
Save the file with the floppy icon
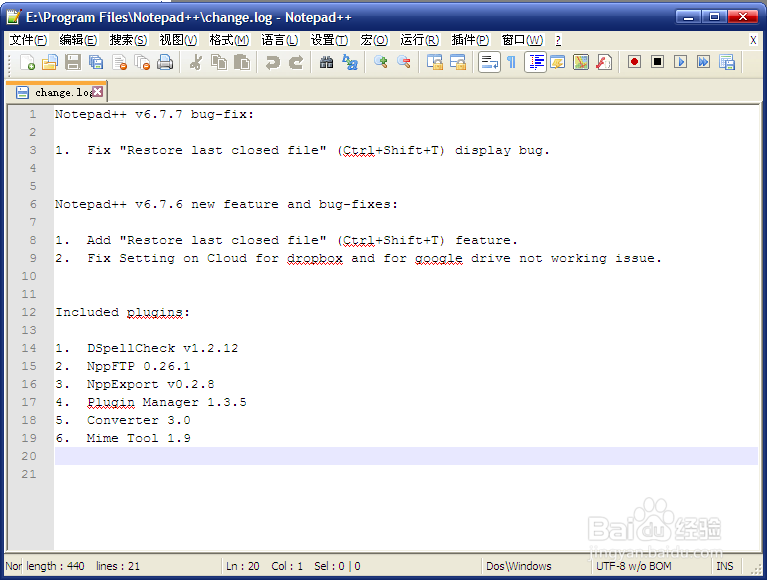click(73, 62)
